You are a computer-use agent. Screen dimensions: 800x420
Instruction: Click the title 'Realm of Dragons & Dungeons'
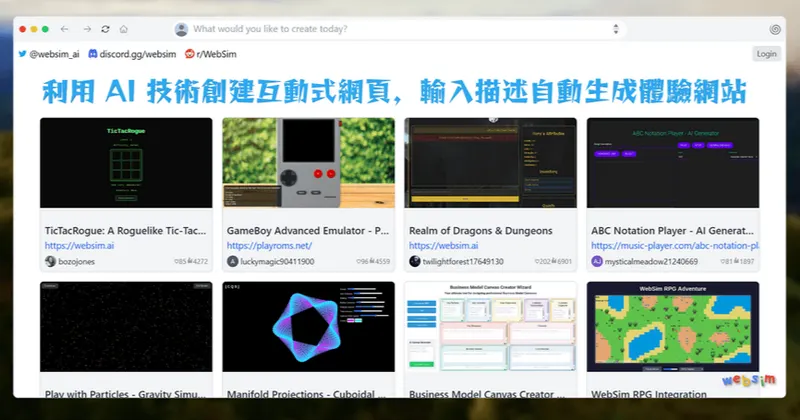coord(481,231)
